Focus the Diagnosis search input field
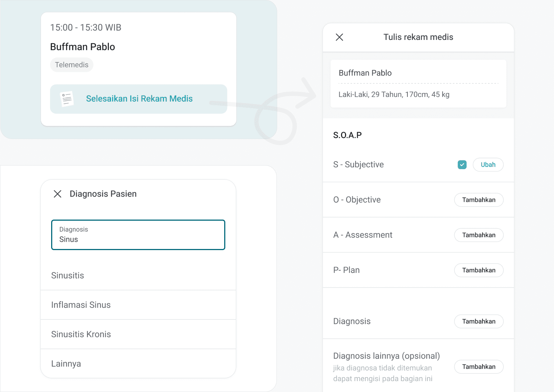Screen dimensions: 554x392 pyautogui.click(x=138, y=235)
